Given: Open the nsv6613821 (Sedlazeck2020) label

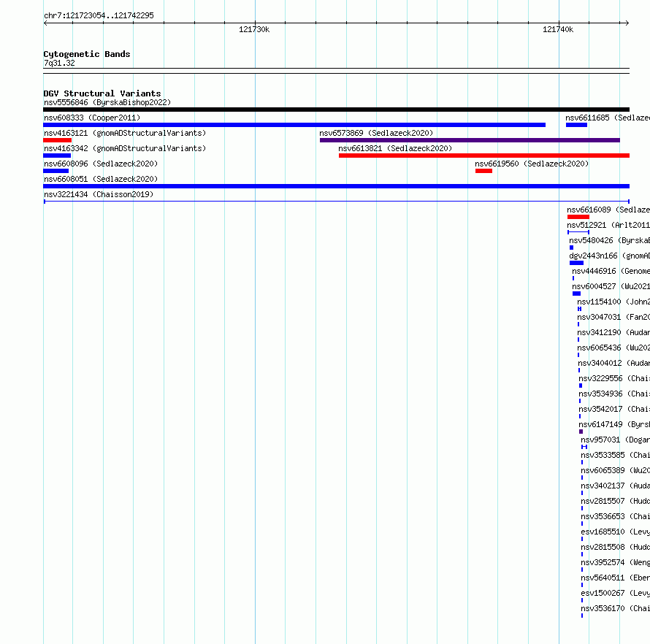Looking at the screenshot, I should [395, 148].
